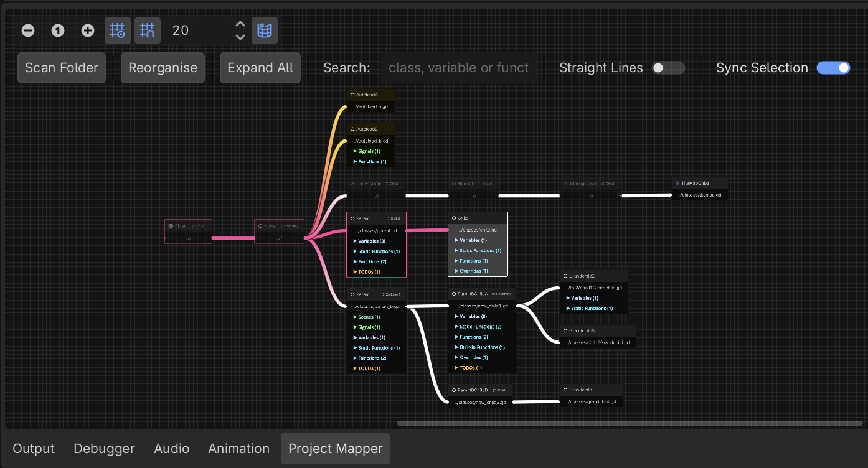Viewport: 868px width, 468px height.
Task: Toggle grid snapping magnet icon
Action: [x=148, y=30]
